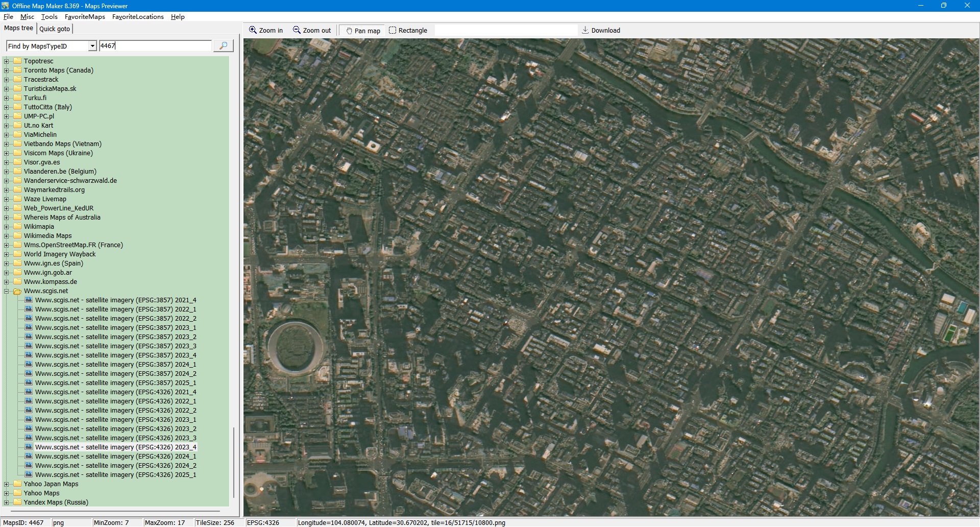Select satellite imagery (EPSG:3857) 2024_2 entry
The image size is (980, 527).
[x=115, y=374]
